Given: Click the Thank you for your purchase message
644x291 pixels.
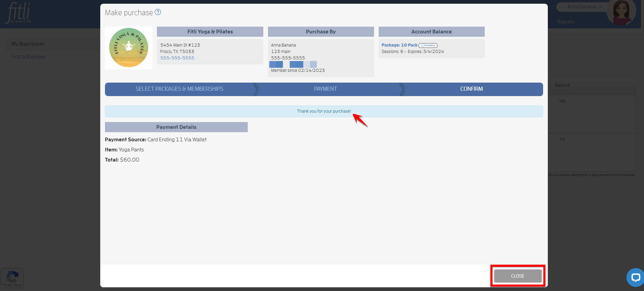Looking at the screenshot, I should [x=324, y=111].
